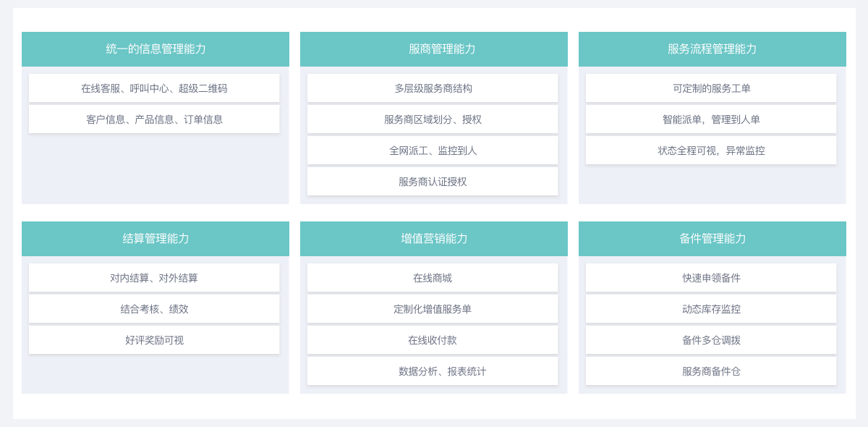Click the 结算管理能力 header
The width and height of the screenshot is (868, 427).
point(156,239)
